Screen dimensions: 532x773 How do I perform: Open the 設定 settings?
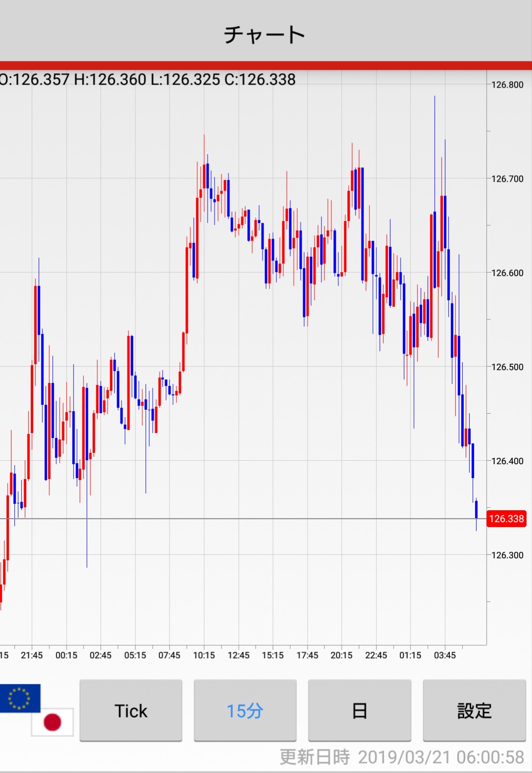point(474,711)
